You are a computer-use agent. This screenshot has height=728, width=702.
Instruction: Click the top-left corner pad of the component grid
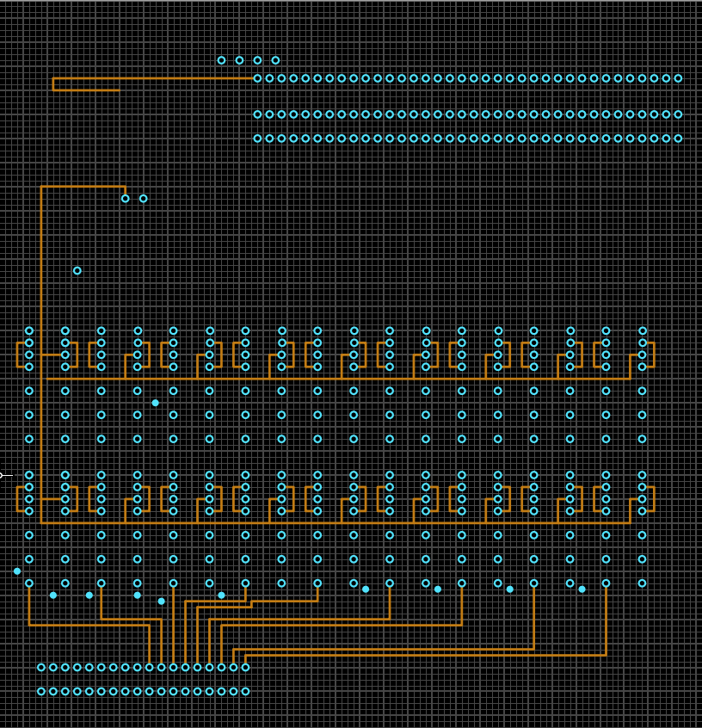coord(29,330)
